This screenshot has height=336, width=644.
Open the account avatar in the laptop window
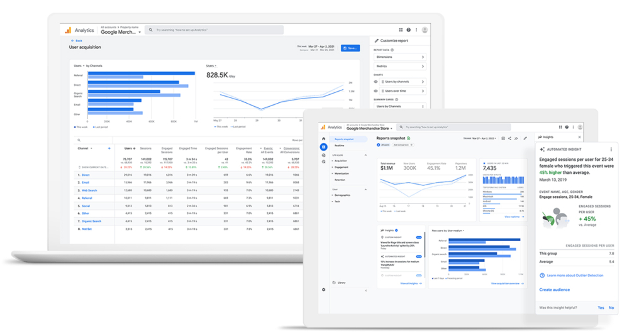click(425, 30)
